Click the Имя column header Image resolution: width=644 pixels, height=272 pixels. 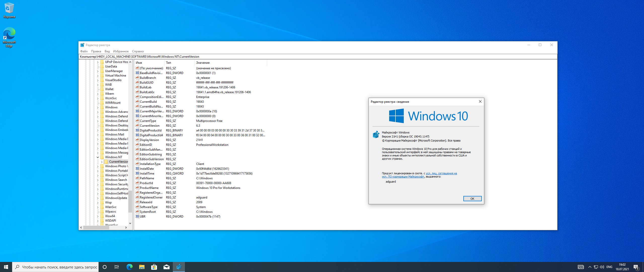tap(149, 63)
